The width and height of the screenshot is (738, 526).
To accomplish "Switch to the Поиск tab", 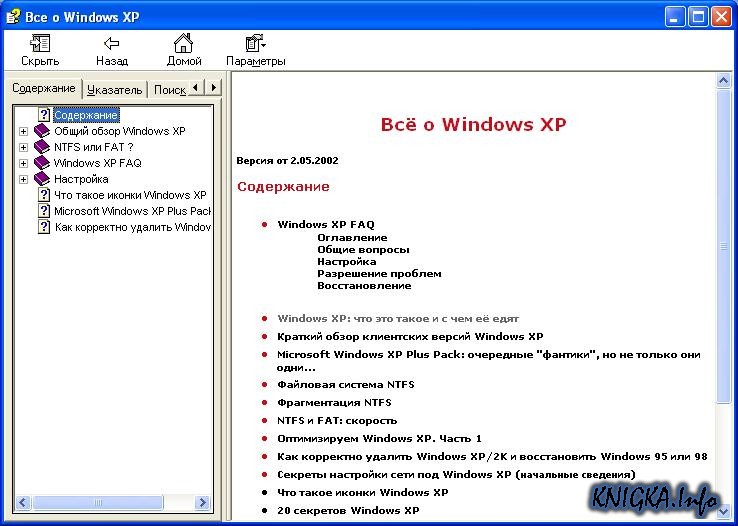I will point(168,90).
